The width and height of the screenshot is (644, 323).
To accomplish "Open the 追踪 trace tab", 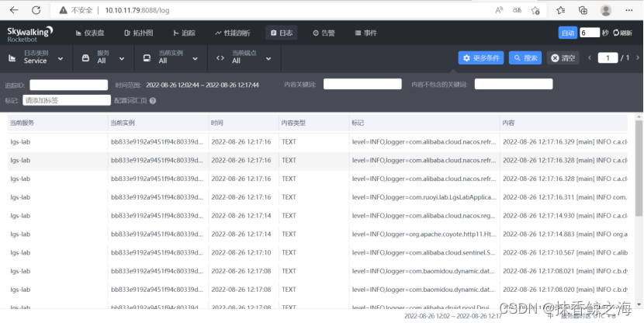I will [x=184, y=33].
